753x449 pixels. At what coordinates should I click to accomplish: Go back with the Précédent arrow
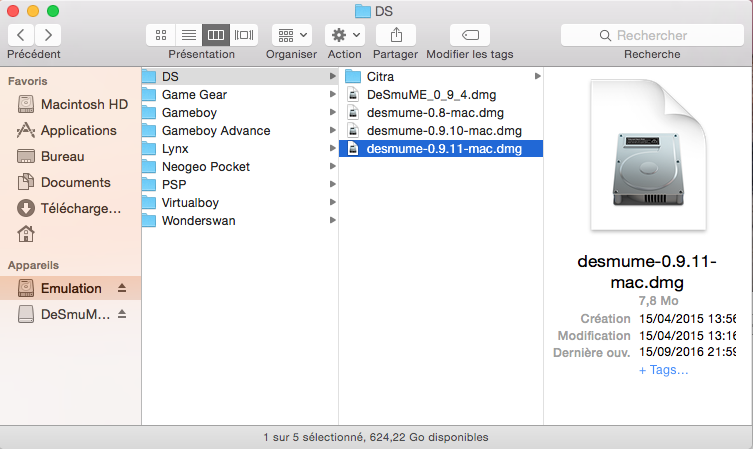[x=21, y=35]
